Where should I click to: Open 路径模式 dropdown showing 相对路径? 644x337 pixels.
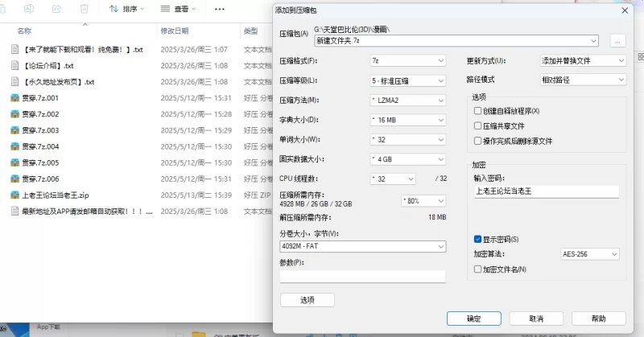click(x=583, y=80)
